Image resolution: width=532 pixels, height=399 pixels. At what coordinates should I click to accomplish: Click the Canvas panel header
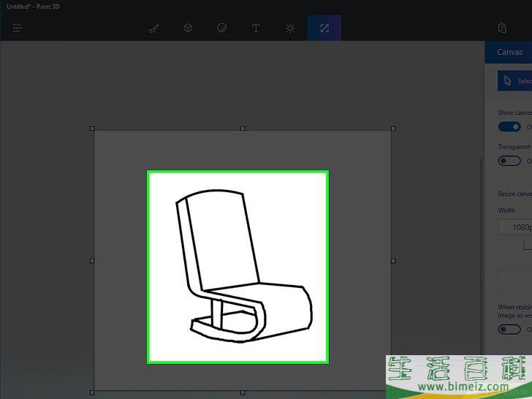[509, 52]
